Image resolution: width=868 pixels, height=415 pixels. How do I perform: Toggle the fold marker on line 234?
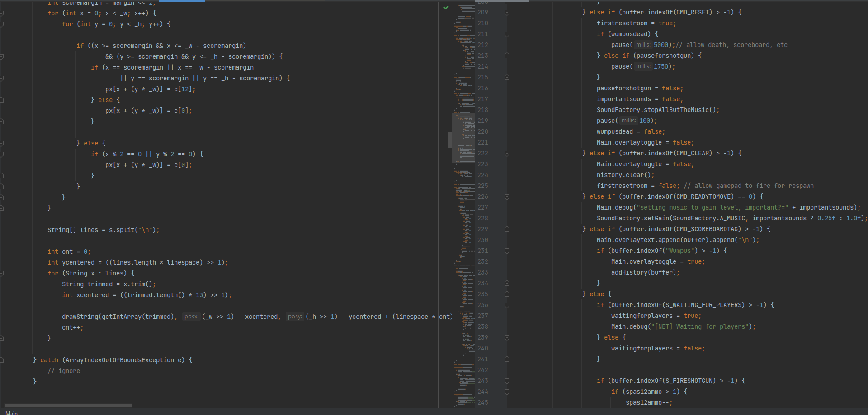point(507,284)
